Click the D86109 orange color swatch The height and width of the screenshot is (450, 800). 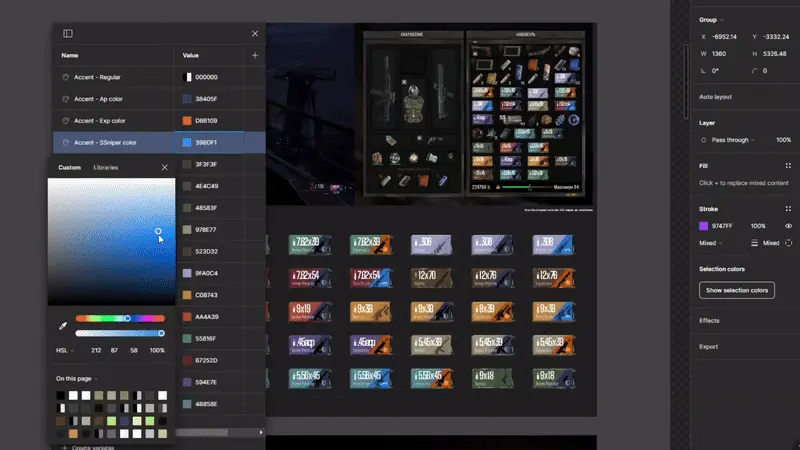[x=188, y=121]
